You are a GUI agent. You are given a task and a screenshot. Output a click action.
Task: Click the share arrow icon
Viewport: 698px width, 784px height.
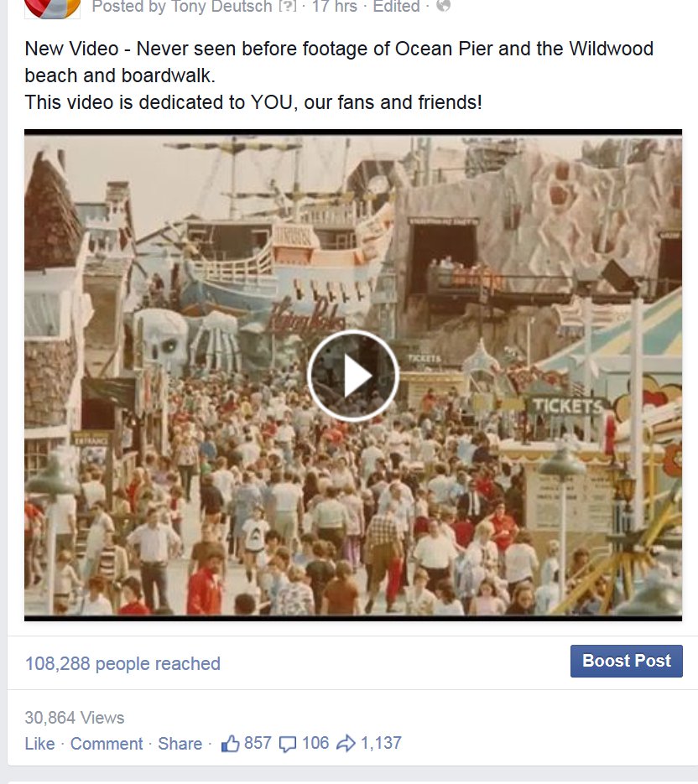[x=346, y=744]
